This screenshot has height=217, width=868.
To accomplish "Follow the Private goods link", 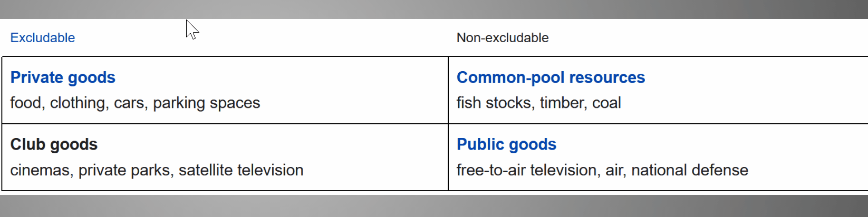I will click(63, 77).
